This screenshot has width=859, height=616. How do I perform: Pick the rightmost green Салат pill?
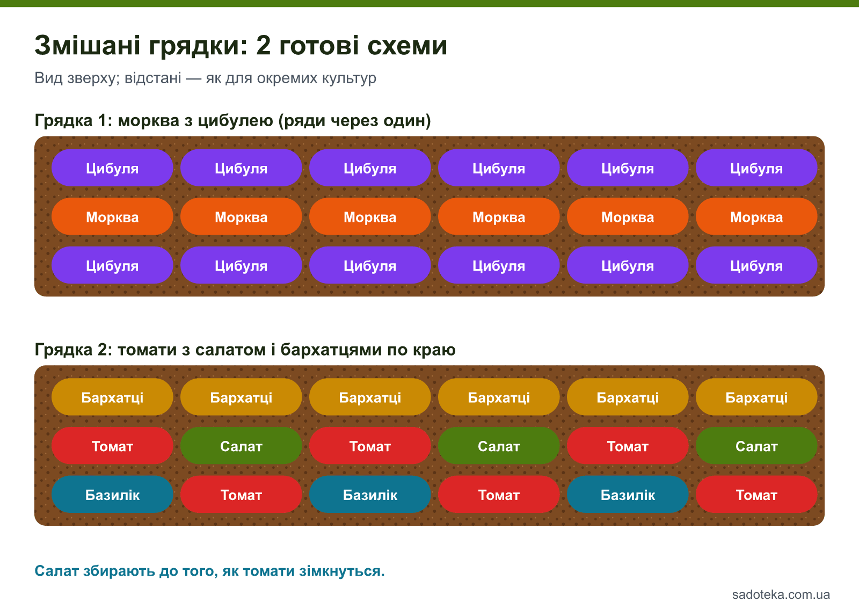point(756,446)
